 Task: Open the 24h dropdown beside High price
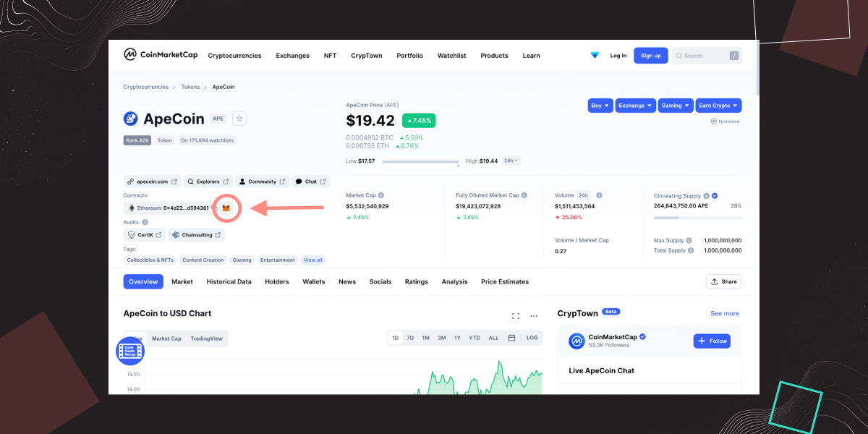(x=511, y=161)
